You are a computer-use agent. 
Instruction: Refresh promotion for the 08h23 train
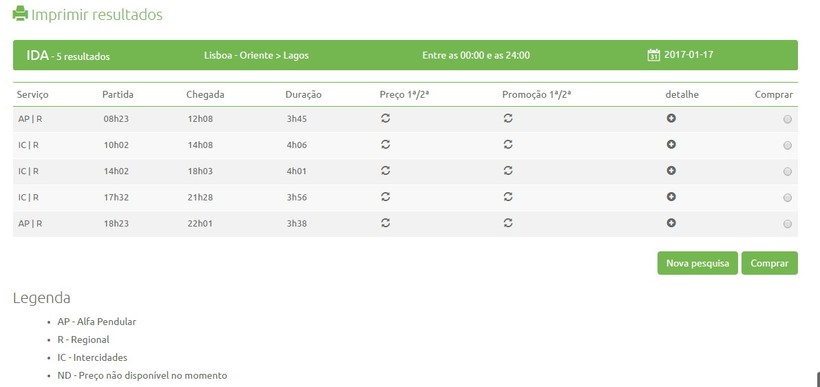(508, 118)
